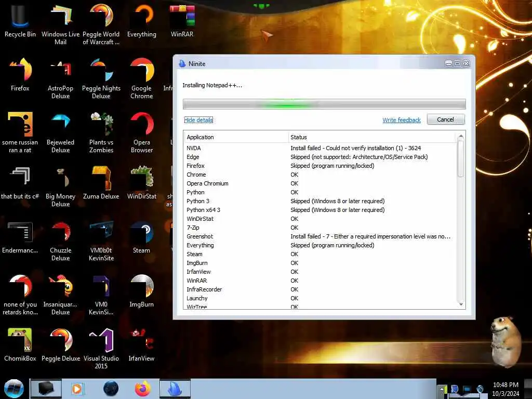Select the InfraRecorder row
This screenshot has width=532, height=399.
click(320, 289)
